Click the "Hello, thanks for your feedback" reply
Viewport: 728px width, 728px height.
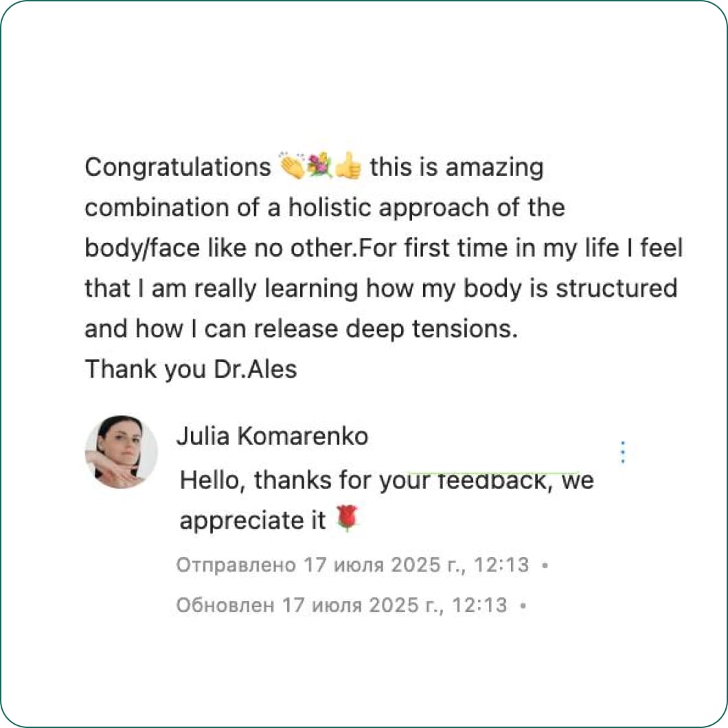pos(386,480)
